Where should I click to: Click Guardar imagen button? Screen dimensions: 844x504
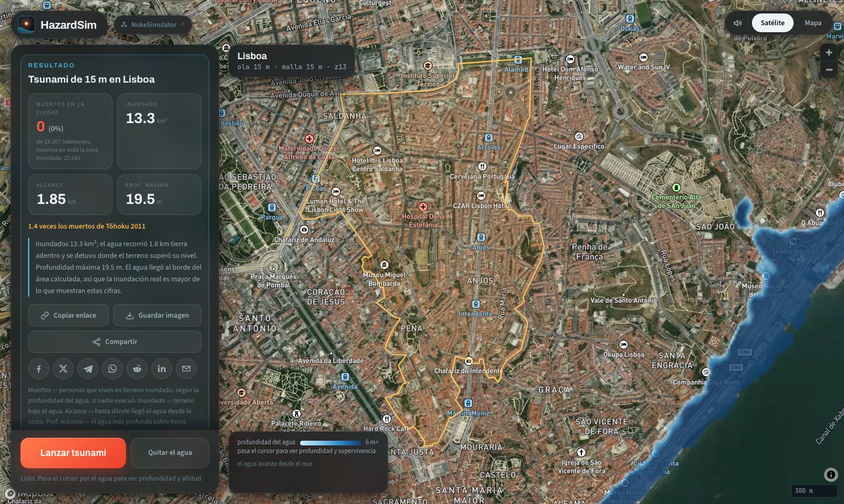click(157, 315)
